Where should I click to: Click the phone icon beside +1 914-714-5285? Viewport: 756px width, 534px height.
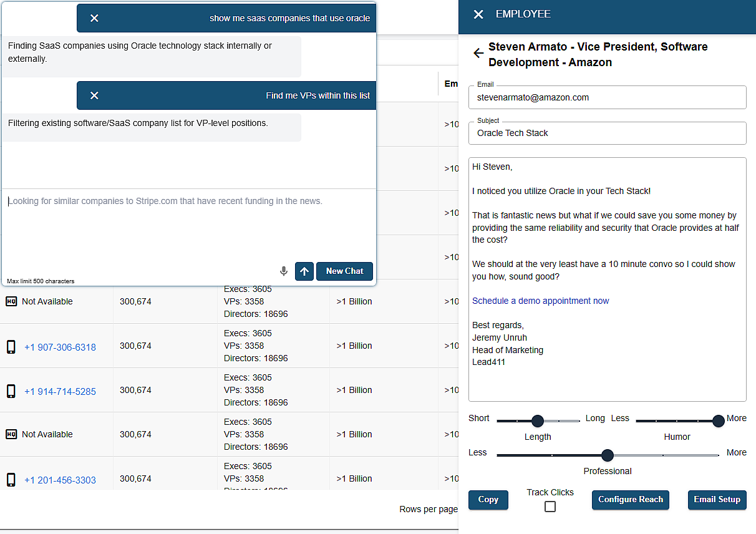pyautogui.click(x=11, y=391)
